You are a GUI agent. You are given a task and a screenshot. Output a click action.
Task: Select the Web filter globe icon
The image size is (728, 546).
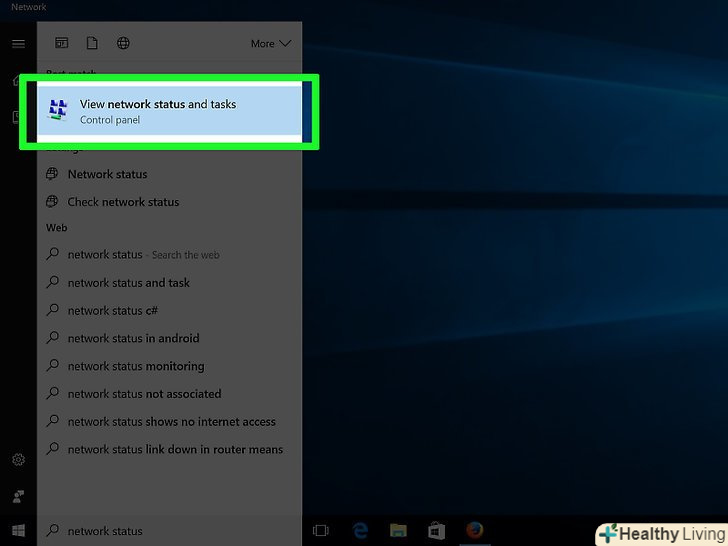pyautogui.click(x=123, y=43)
